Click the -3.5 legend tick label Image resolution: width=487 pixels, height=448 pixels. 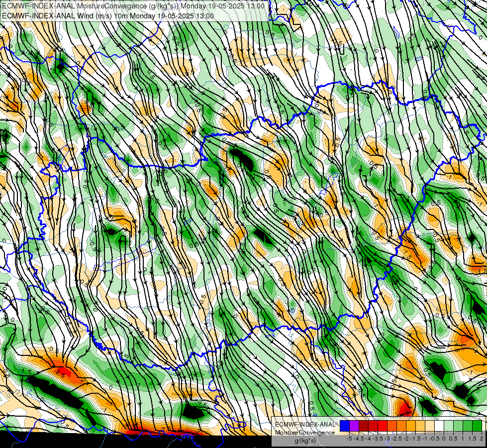coord(378,439)
